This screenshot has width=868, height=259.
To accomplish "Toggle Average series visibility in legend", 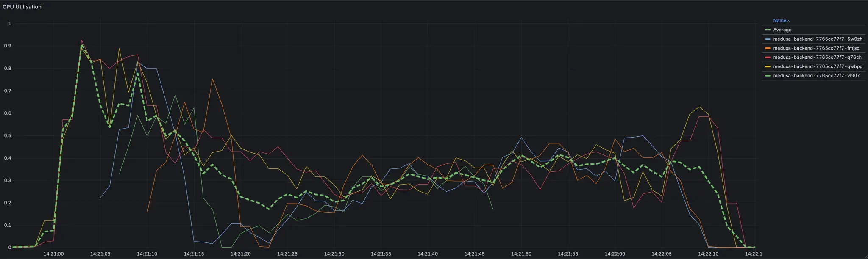I will pos(782,30).
